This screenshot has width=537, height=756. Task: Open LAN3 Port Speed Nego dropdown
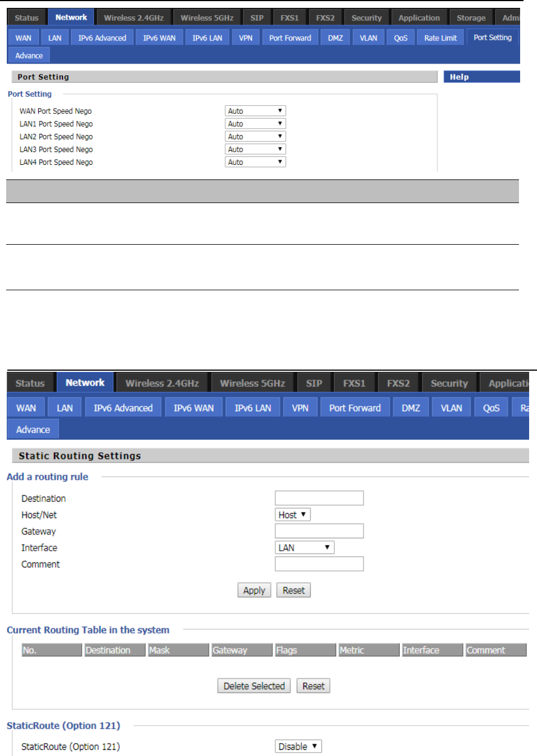tap(256, 149)
